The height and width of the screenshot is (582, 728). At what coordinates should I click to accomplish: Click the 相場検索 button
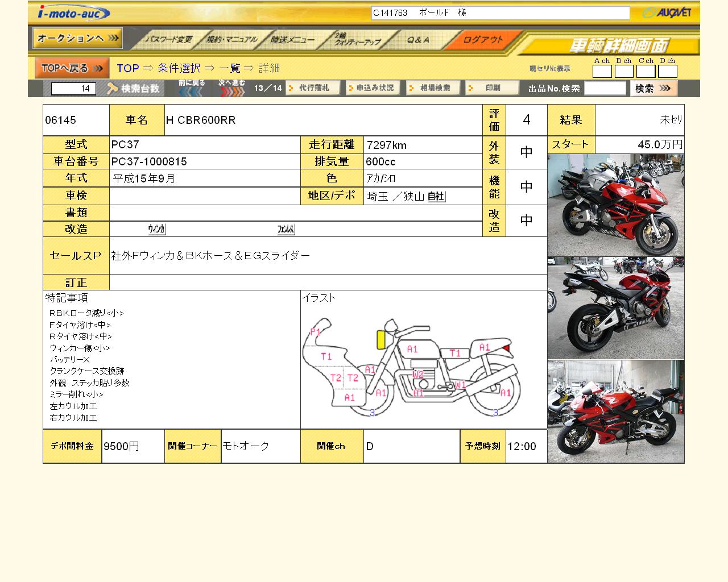point(433,88)
